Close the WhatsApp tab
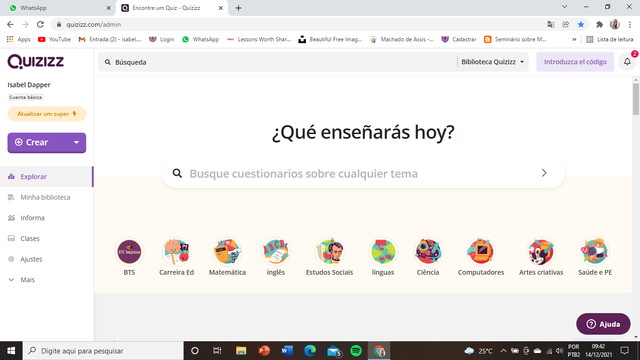The image size is (640, 360). tap(109, 8)
